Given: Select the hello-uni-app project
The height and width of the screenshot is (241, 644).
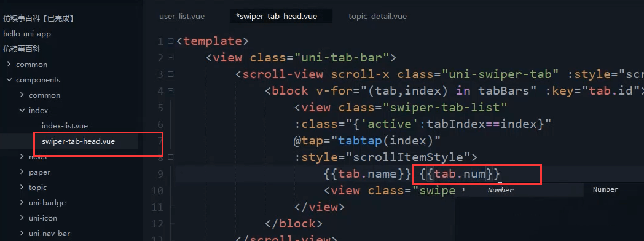Looking at the screenshot, I should (26, 34).
